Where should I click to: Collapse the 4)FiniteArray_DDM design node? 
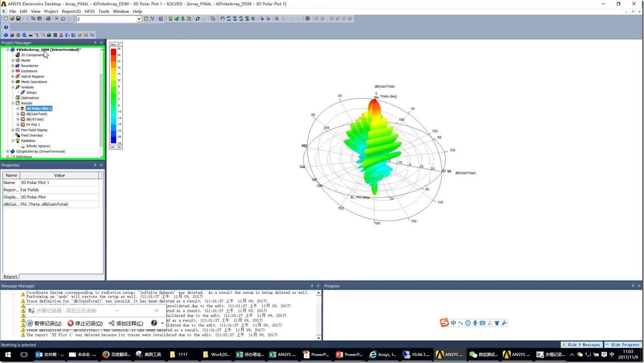click(x=8, y=50)
